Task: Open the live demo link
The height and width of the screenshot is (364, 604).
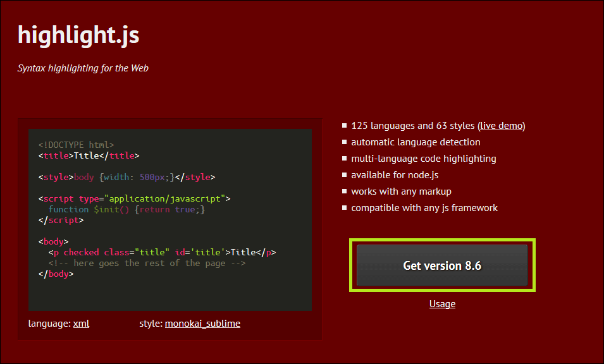Action: pos(501,126)
